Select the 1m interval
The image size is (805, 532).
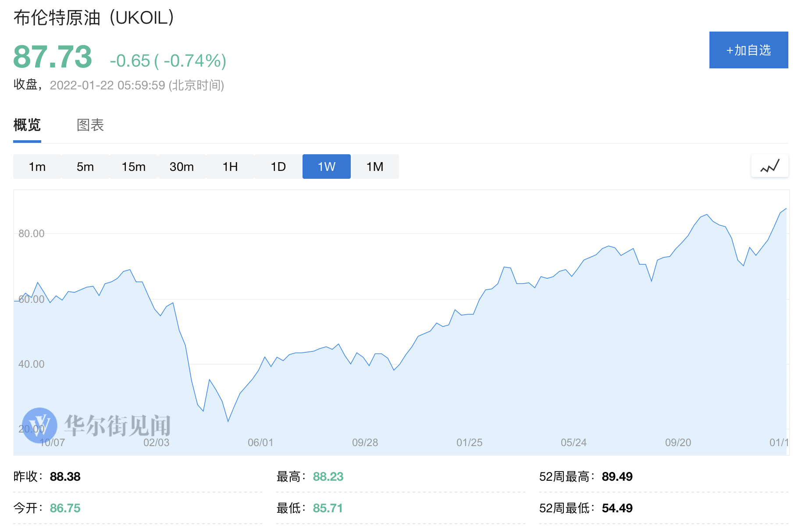[x=37, y=167]
